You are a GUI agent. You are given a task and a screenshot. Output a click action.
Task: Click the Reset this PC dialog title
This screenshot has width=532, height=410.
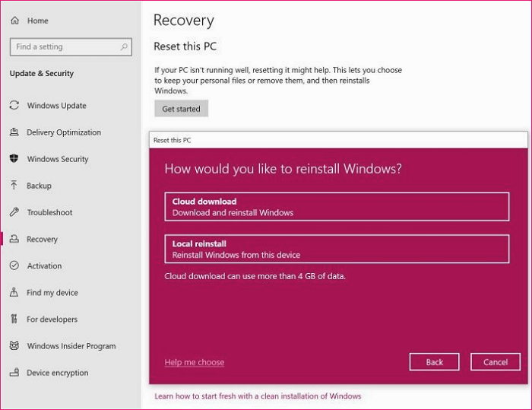(x=172, y=140)
